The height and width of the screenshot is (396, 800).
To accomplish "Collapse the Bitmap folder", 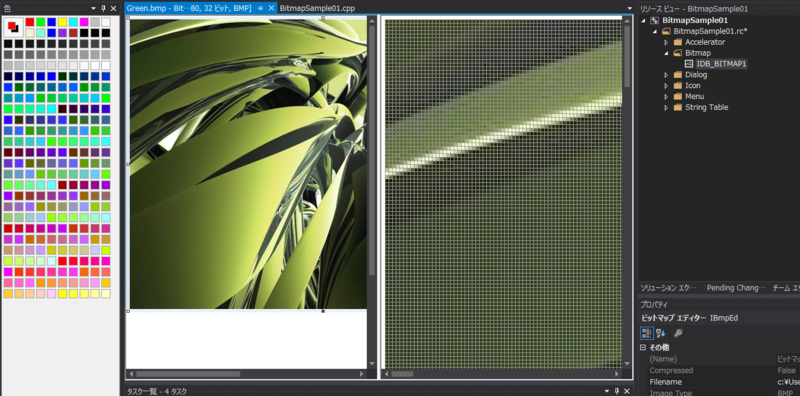I will (666, 53).
